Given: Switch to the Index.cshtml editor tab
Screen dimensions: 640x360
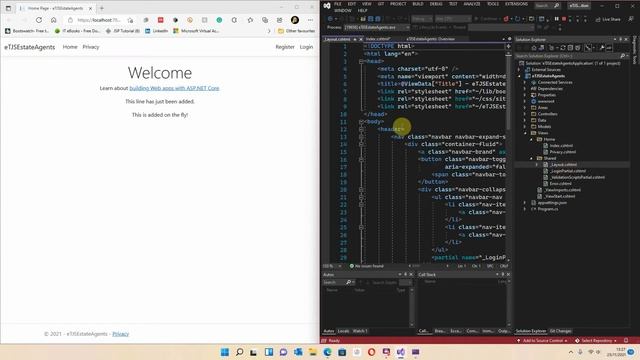Looking at the screenshot, I should coord(377,39).
